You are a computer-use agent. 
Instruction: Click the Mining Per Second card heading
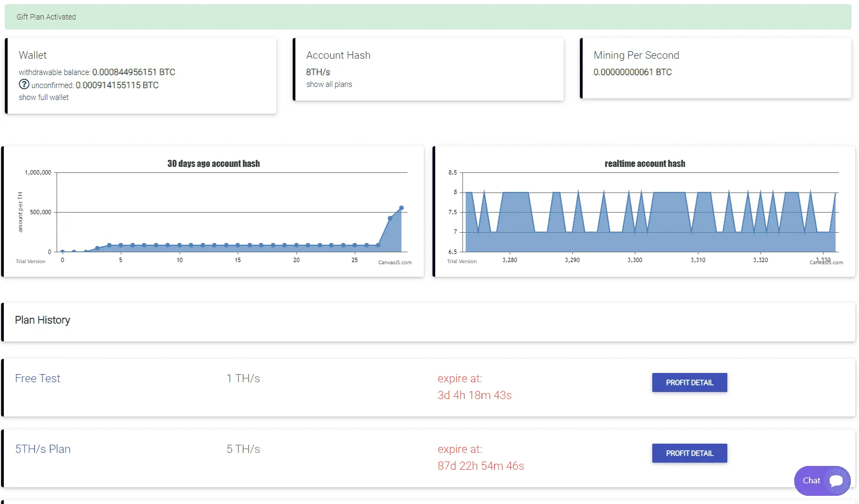[636, 55]
